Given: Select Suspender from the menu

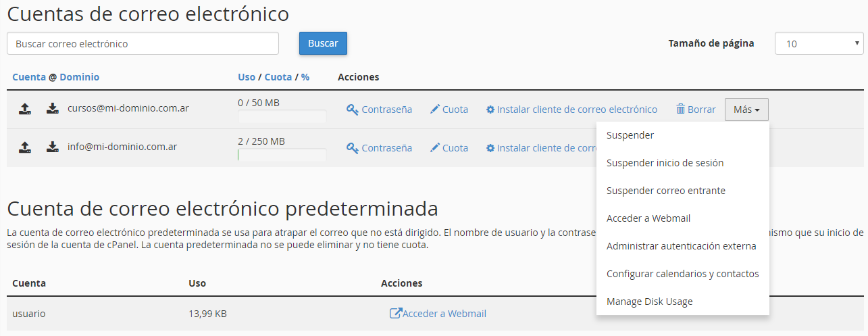Looking at the screenshot, I should (x=630, y=135).
